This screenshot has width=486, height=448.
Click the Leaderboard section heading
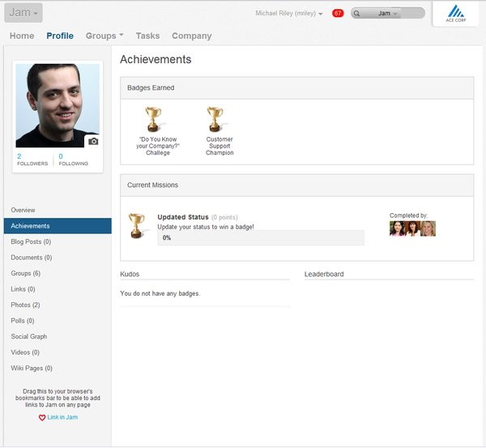(x=324, y=274)
